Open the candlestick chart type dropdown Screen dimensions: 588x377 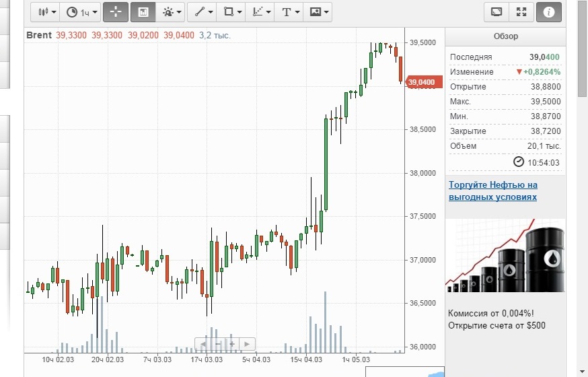click(45, 12)
